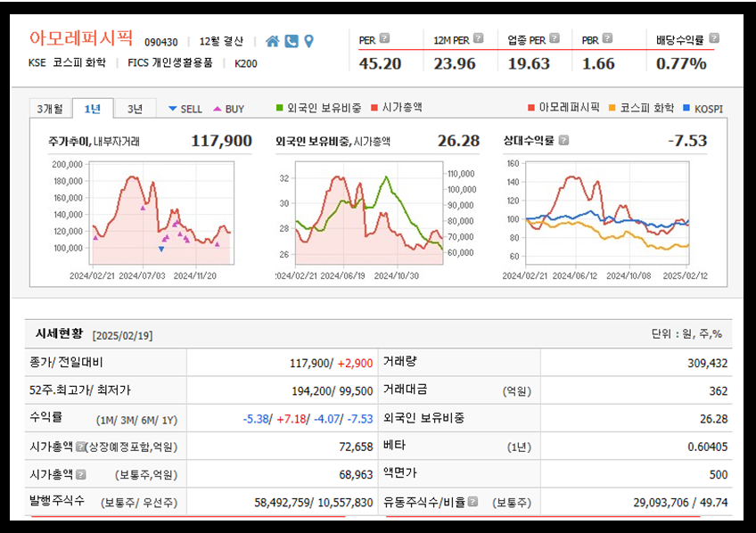Click the date [2025/02/19]

tap(122, 335)
